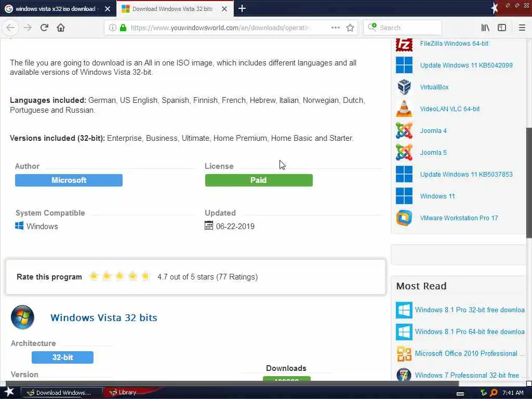Open page actions three-dot menu

(x=335, y=28)
